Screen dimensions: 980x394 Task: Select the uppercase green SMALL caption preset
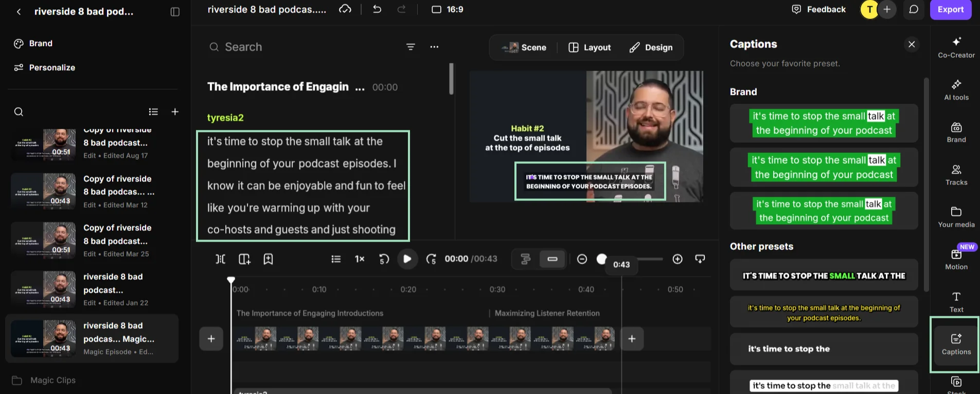[824, 276]
